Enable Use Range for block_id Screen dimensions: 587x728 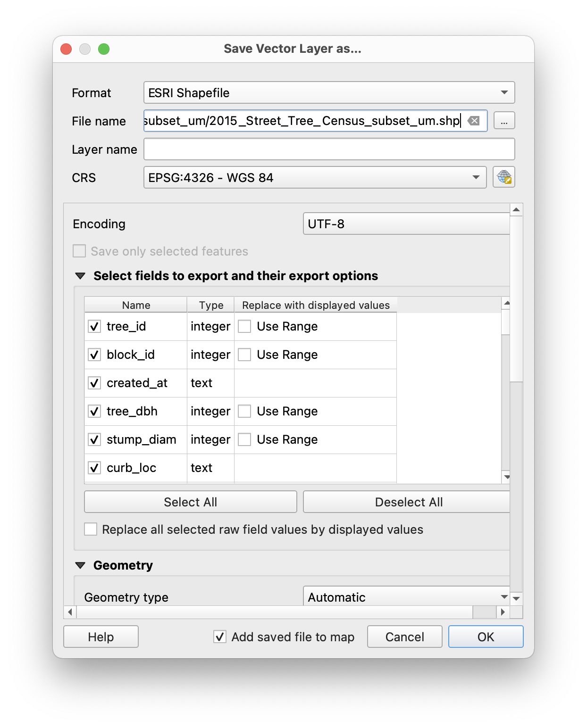tap(244, 355)
